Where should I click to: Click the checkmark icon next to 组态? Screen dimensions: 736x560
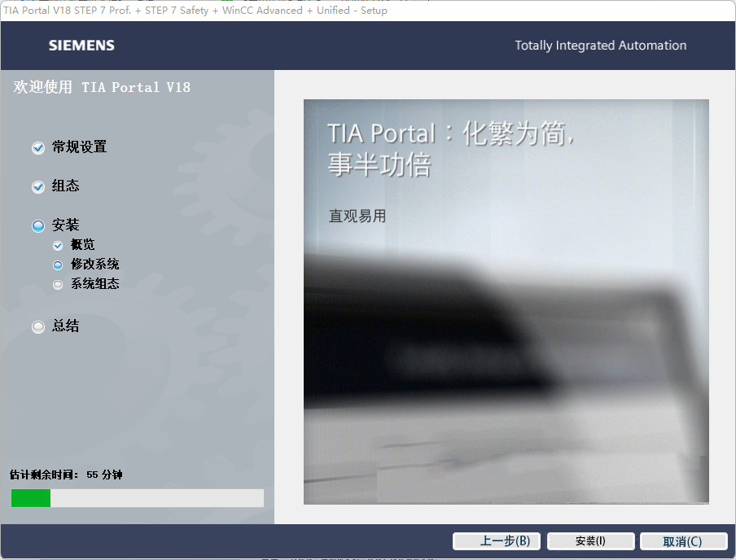point(37,186)
